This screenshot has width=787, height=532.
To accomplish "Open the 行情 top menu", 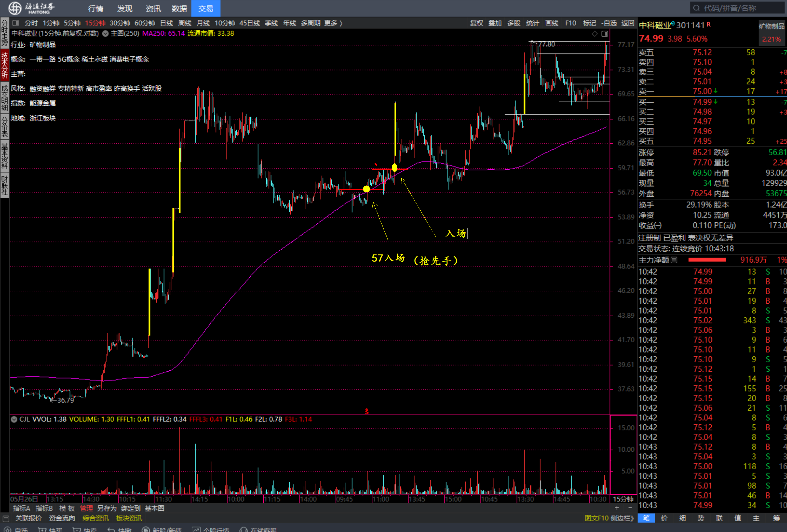I will point(95,8).
